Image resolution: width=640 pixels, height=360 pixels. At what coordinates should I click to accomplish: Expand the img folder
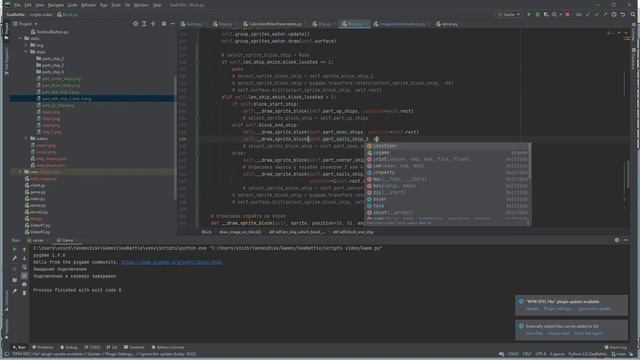(x=26, y=45)
